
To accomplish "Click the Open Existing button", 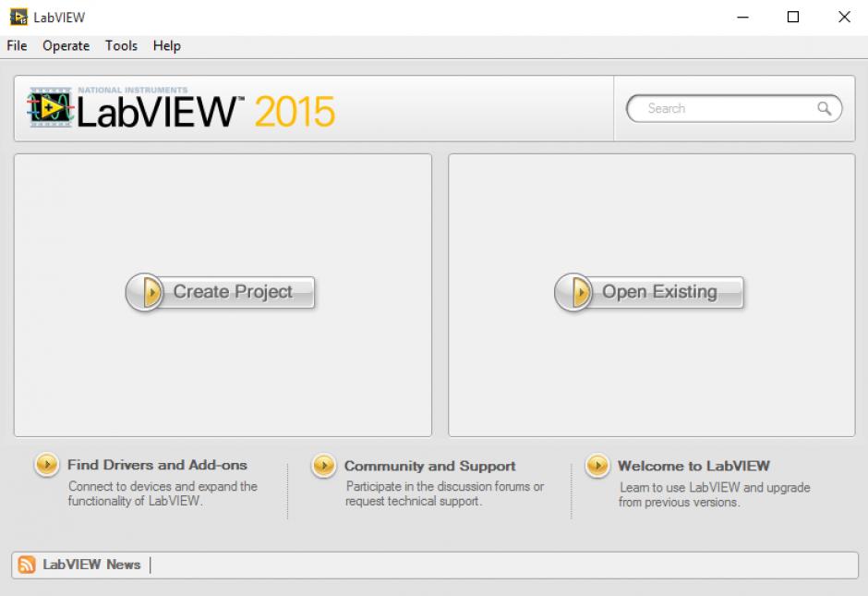I will point(649,292).
